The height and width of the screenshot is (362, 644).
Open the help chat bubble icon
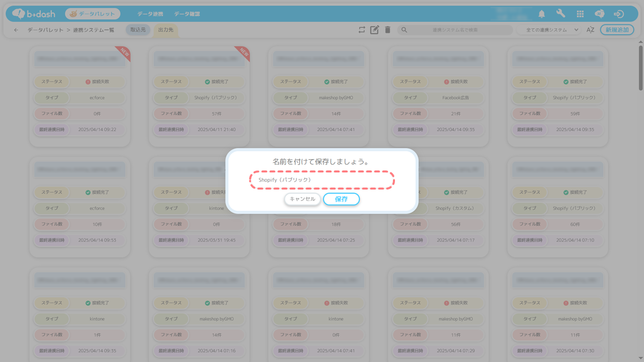[599, 14]
